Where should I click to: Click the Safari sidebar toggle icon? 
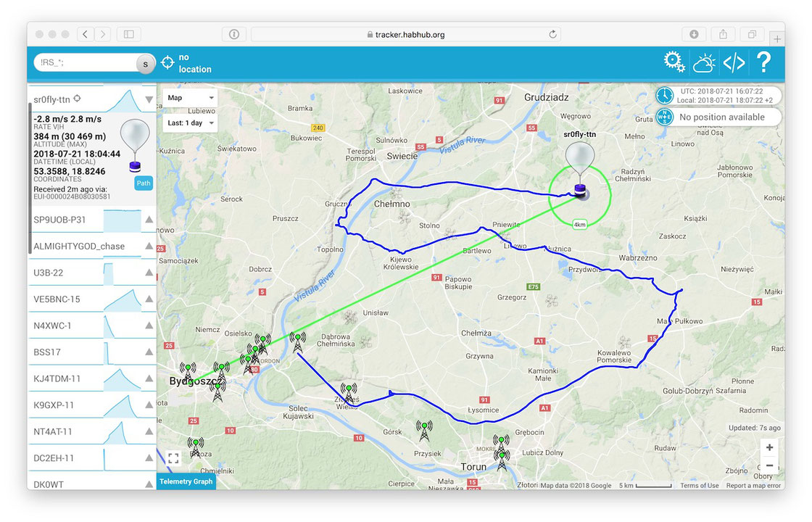[129, 34]
